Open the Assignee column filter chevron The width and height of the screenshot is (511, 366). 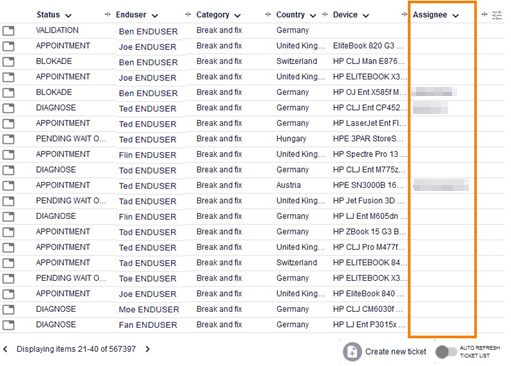456,16
